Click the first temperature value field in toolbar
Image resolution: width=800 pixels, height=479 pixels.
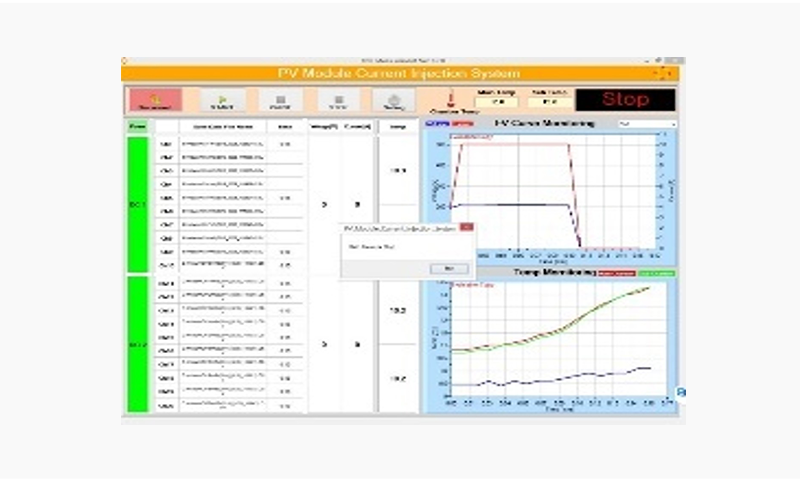pyautogui.click(x=496, y=102)
